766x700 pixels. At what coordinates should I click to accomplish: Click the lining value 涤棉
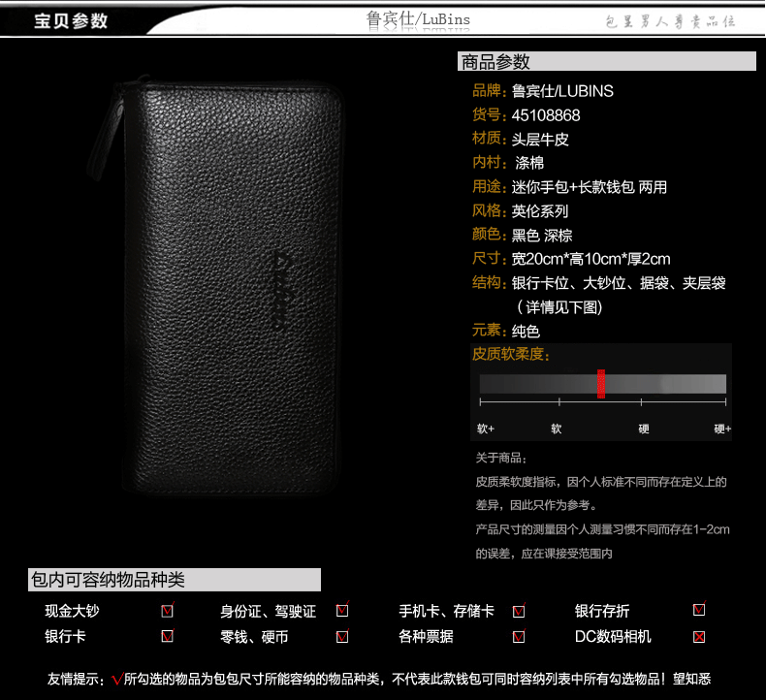[x=529, y=163]
